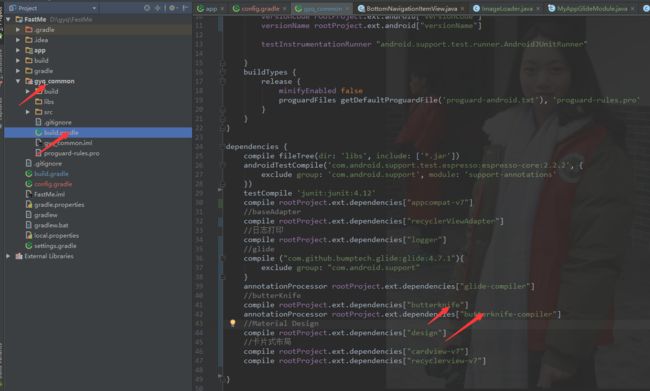Click the "minifyEnabled false" code line
Viewport: 650px width, 391px height.
click(320, 90)
